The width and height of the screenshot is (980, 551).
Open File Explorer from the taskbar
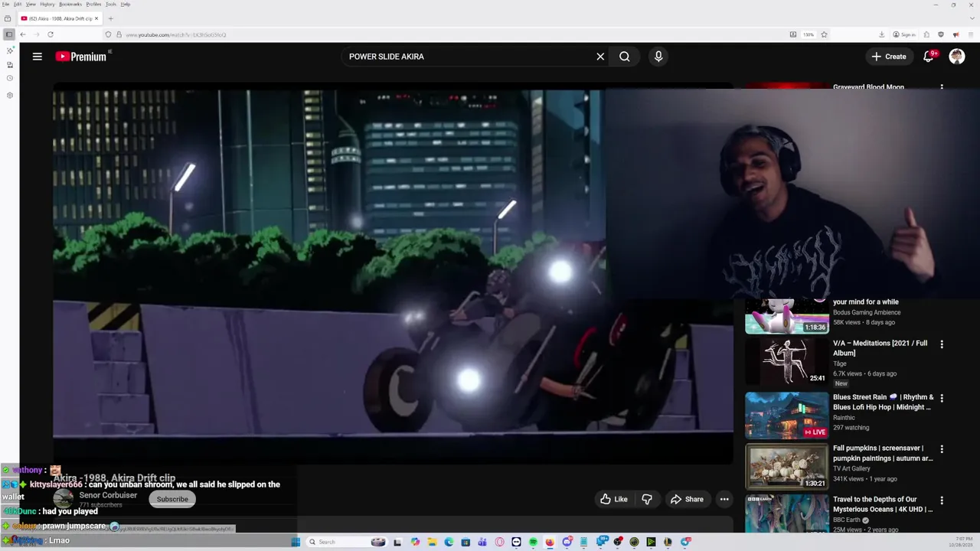(x=432, y=542)
